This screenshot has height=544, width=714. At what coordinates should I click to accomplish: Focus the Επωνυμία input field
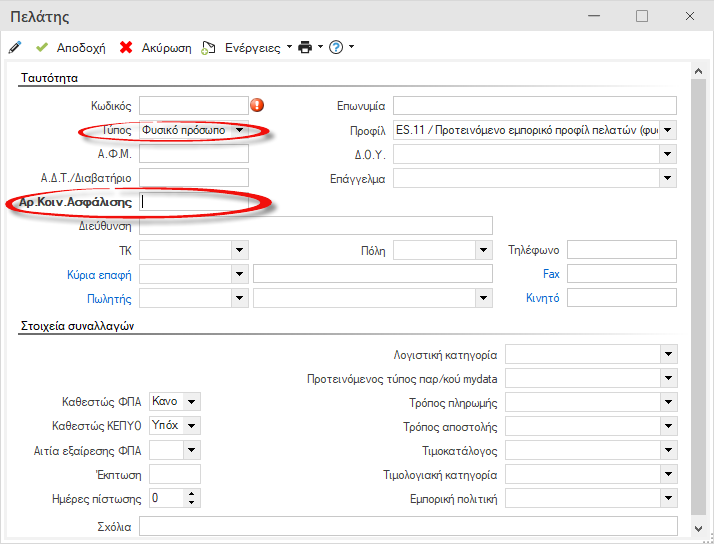tap(535, 106)
